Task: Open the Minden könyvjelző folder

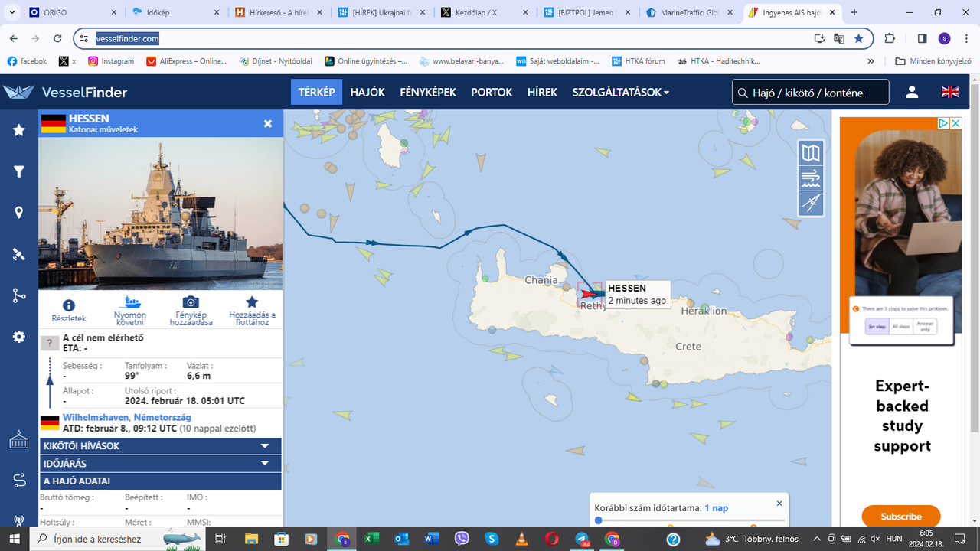Action: (933, 61)
